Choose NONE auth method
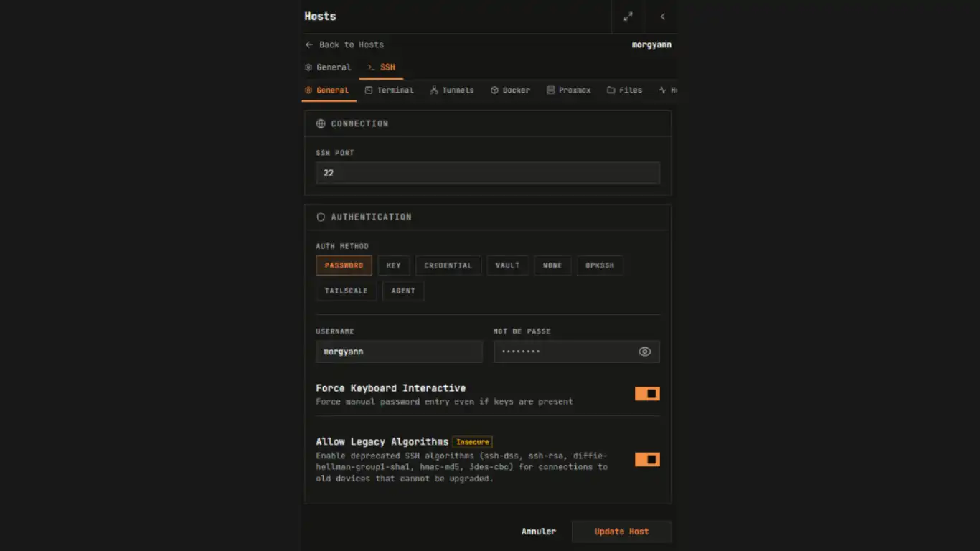Screen dimensions: 980x551 (552, 265)
